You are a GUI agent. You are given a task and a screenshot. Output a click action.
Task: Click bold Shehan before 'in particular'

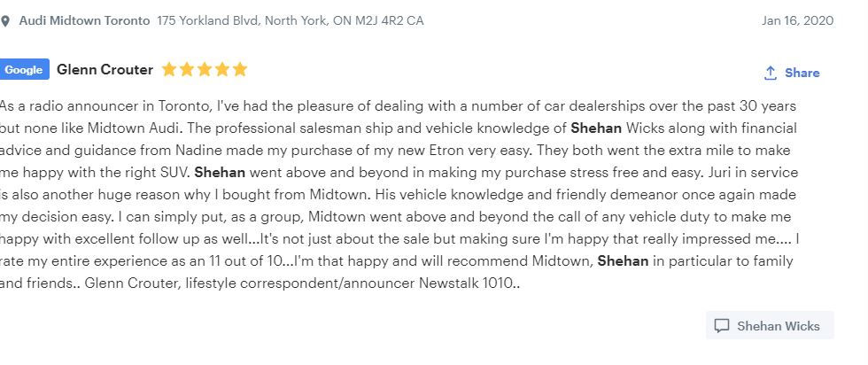(624, 261)
